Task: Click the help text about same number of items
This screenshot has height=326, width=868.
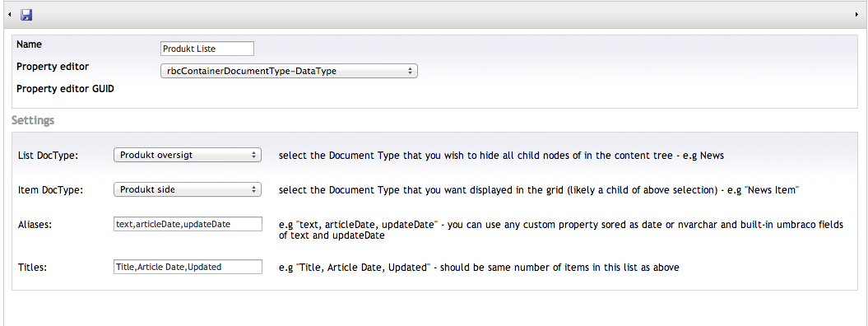Action: 479,268
